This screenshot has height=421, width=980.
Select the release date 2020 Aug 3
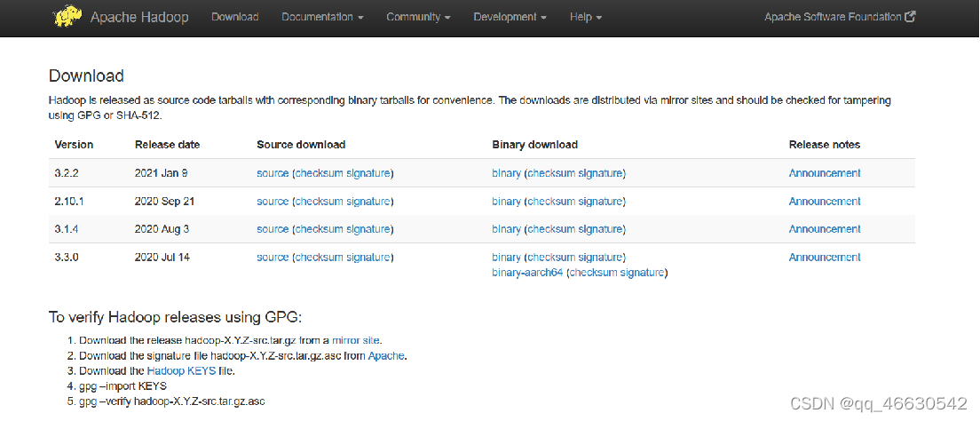click(162, 229)
